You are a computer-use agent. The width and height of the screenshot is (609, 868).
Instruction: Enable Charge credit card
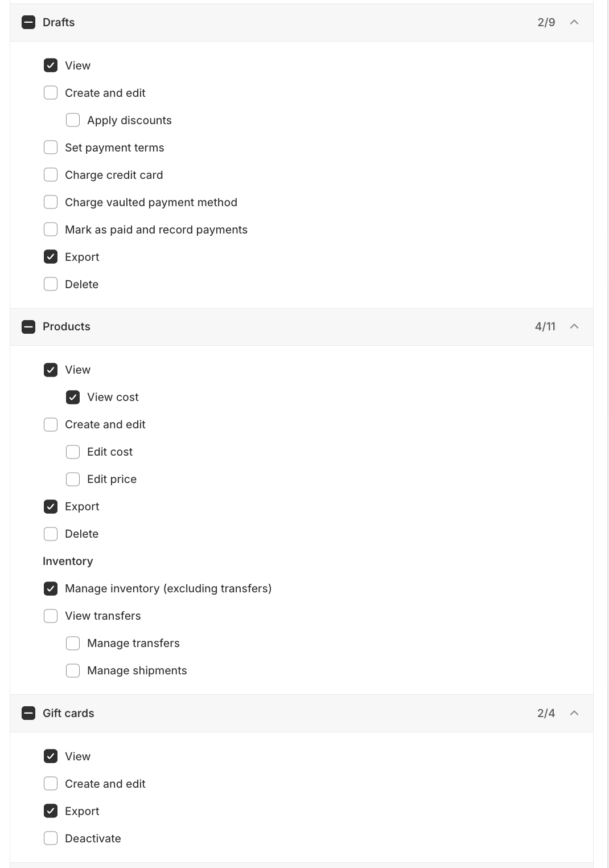(x=51, y=174)
